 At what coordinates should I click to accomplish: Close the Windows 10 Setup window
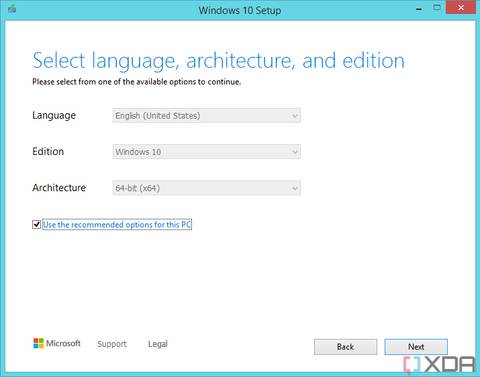[x=461, y=8]
